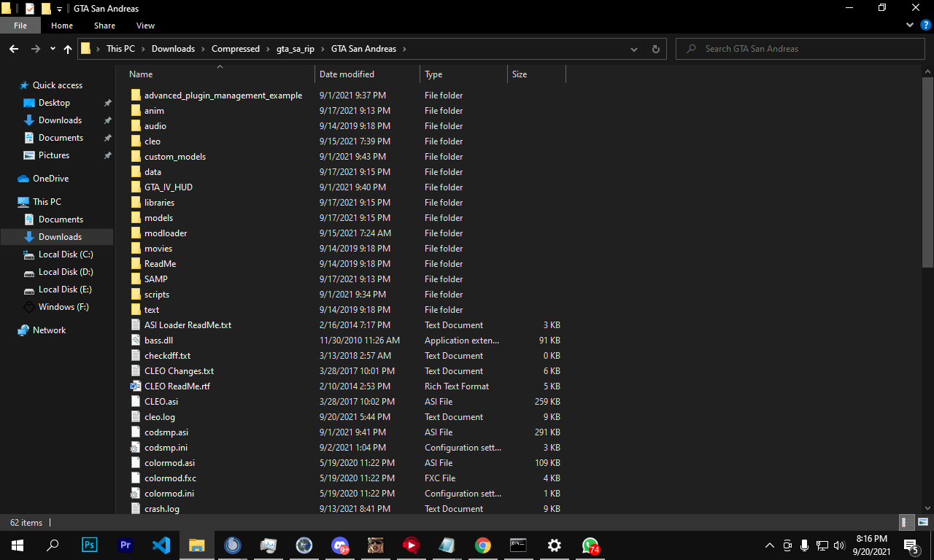Select Network in navigation pane
The width and height of the screenshot is (934, 560).
(49, 330)
